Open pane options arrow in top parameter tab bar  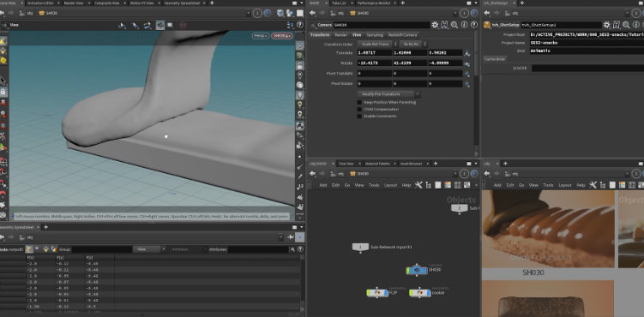[x=475, y=3]
